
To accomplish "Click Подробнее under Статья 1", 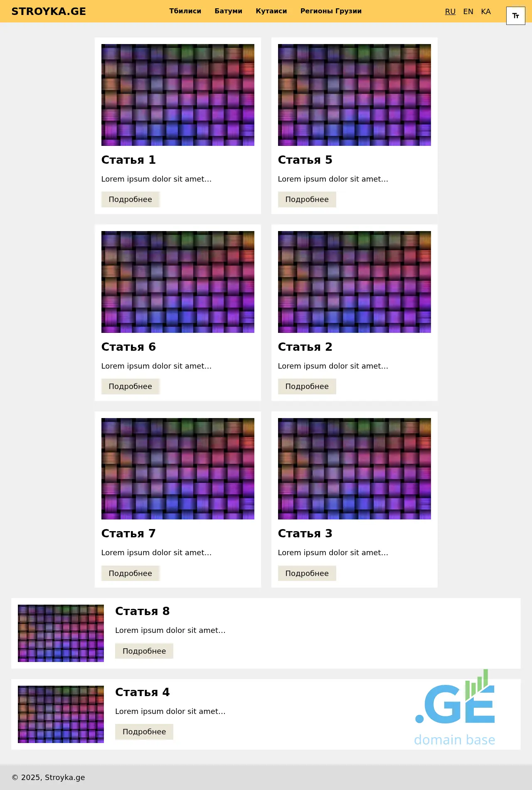I will click(130, 199).
